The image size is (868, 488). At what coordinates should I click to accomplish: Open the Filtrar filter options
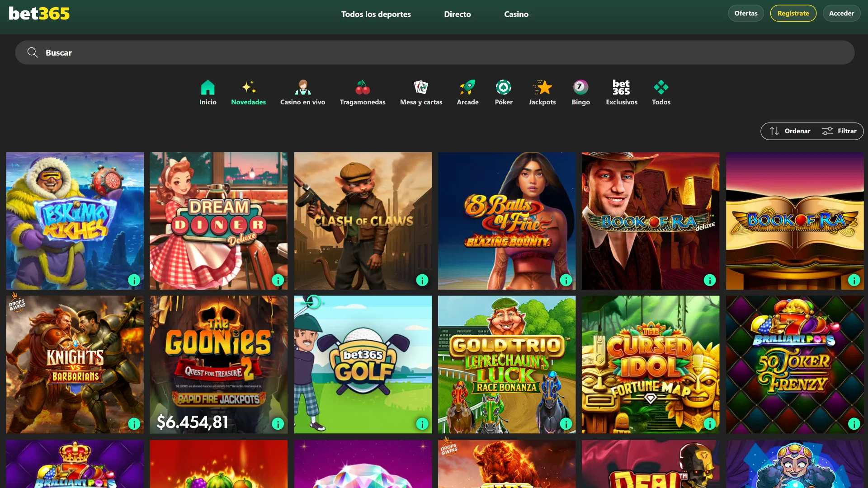click(839, 131)
